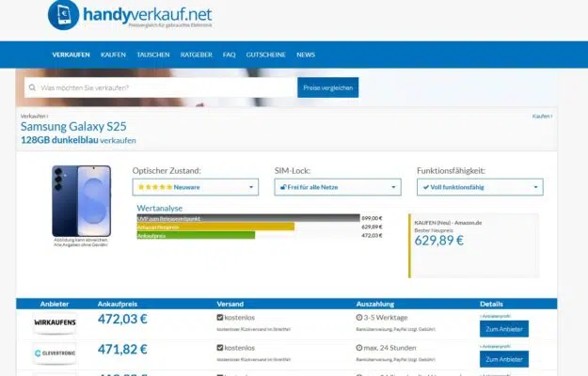Viewport: 588px width, 376px height.
Task: Click the Details column header
Action: (x=491, y=305)
